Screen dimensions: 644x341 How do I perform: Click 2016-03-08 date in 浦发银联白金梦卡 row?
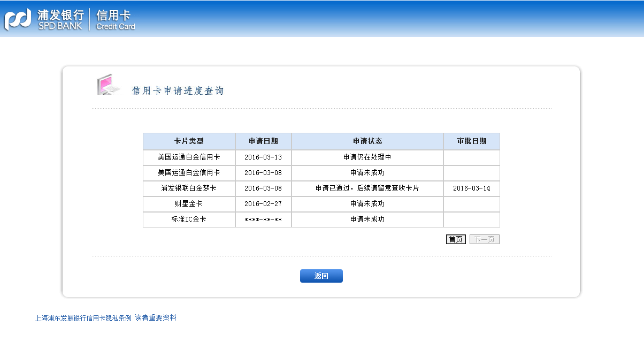click(x=263, y=188)
